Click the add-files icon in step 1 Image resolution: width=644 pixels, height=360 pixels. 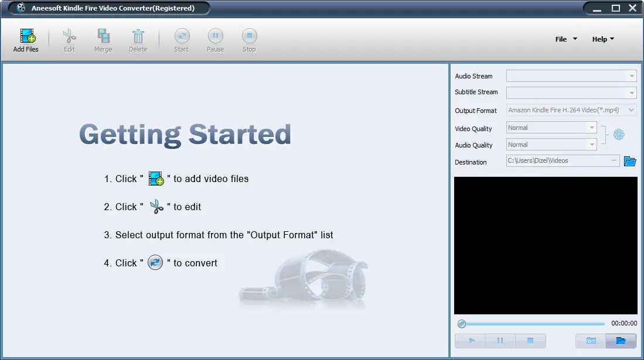pyautogui.click(x=156, y=179)
